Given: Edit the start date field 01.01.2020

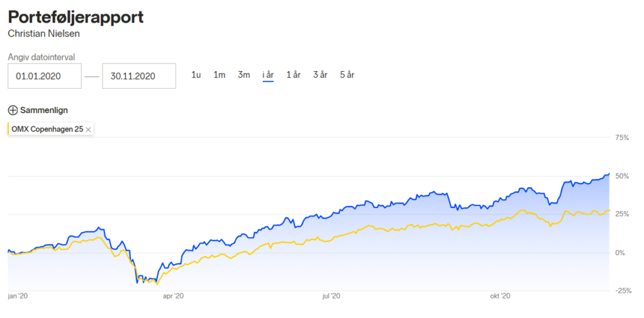Looking at the screenshot, I should (x=45, y=76).
